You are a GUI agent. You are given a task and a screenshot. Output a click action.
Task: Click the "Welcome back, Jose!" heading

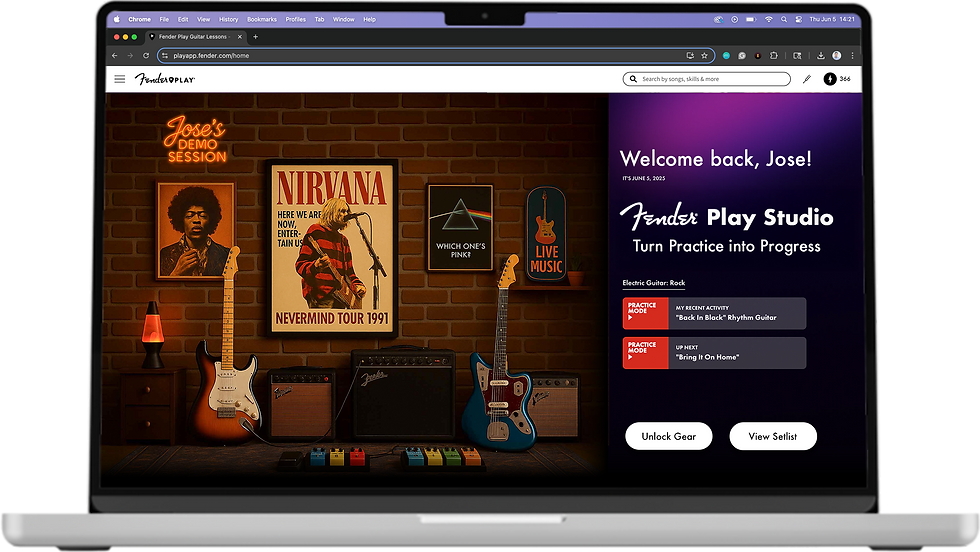click(716, 159)
